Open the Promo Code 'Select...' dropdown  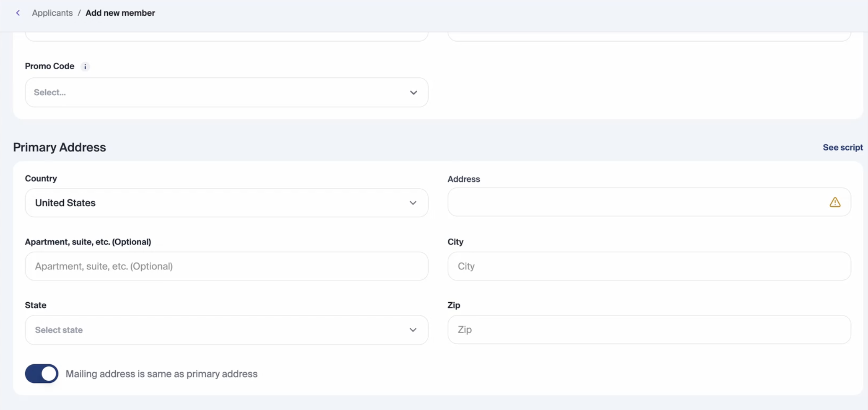(x=216, y=92)
